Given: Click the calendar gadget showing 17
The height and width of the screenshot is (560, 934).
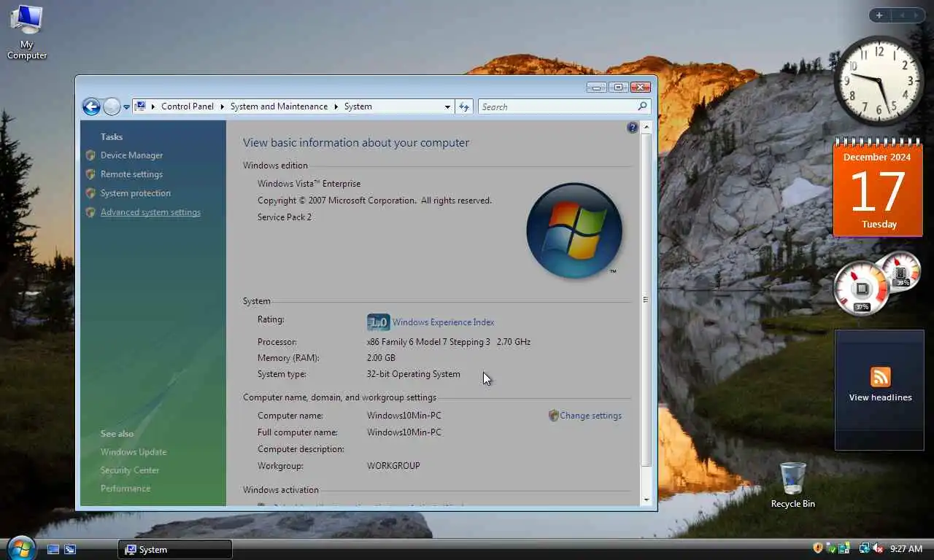Looking at the screenshot, I should (x=878, y=188).
